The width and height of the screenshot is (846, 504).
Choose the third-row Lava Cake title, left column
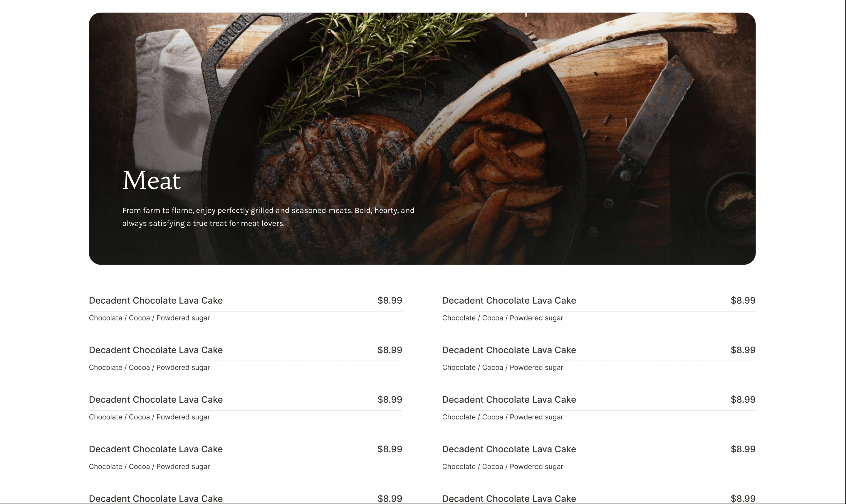pyautogui.click(x=156, y=400)
